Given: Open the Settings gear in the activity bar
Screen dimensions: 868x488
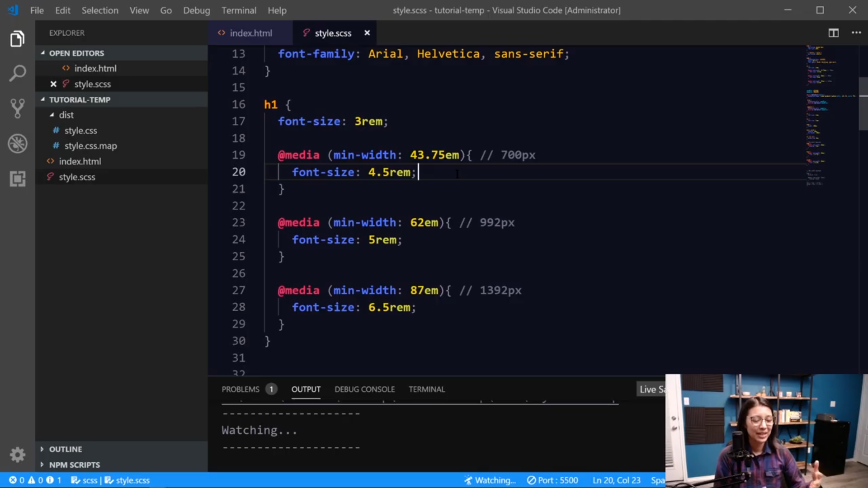Looking at the screenshot, I should pyautogui.click(x=17, y=455).
